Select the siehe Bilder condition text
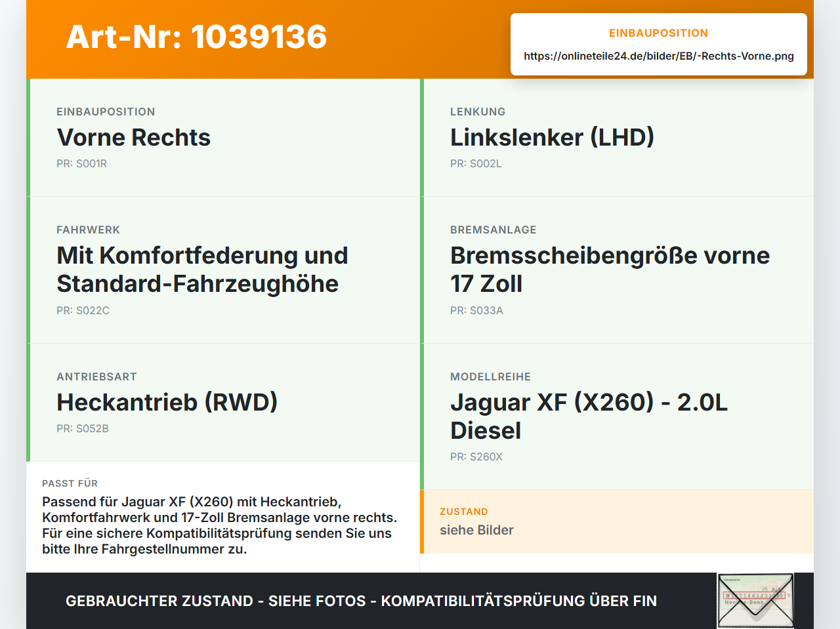This screenshot has height=629, width=840. tap(476, 530)
